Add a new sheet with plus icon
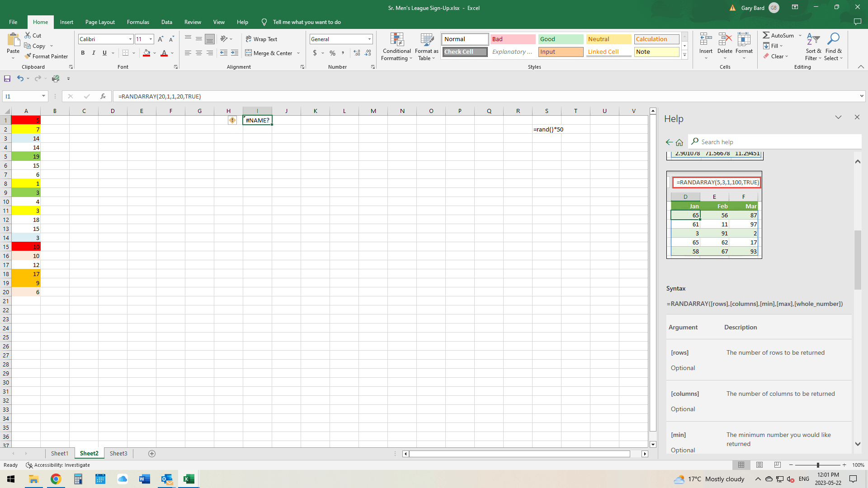This screenshot has height=488, width=868. (x=152, y=454)
